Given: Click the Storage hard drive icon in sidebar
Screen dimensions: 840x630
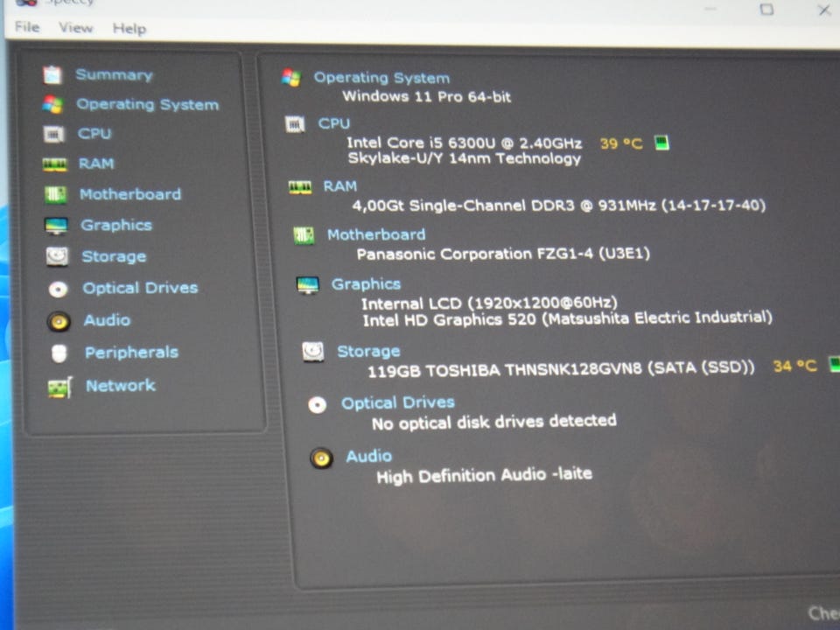Looking at the screenshot, I should [x=57, y=256].
